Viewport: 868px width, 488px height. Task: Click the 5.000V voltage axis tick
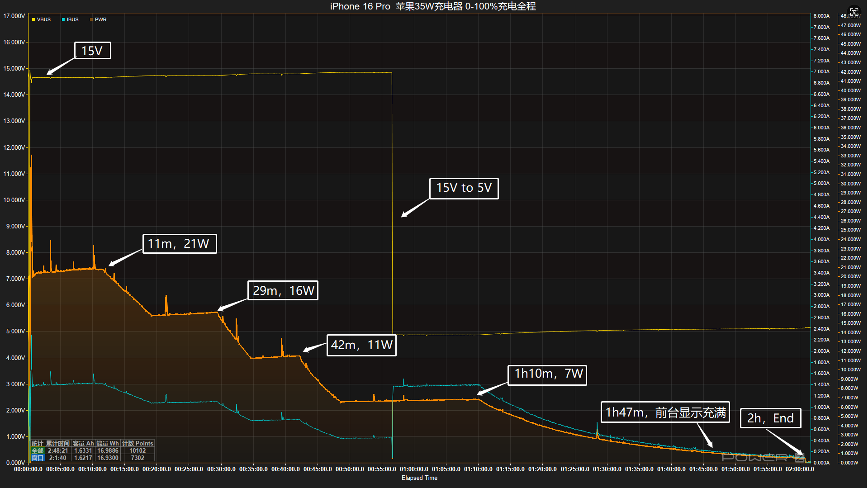coord(15,331)
